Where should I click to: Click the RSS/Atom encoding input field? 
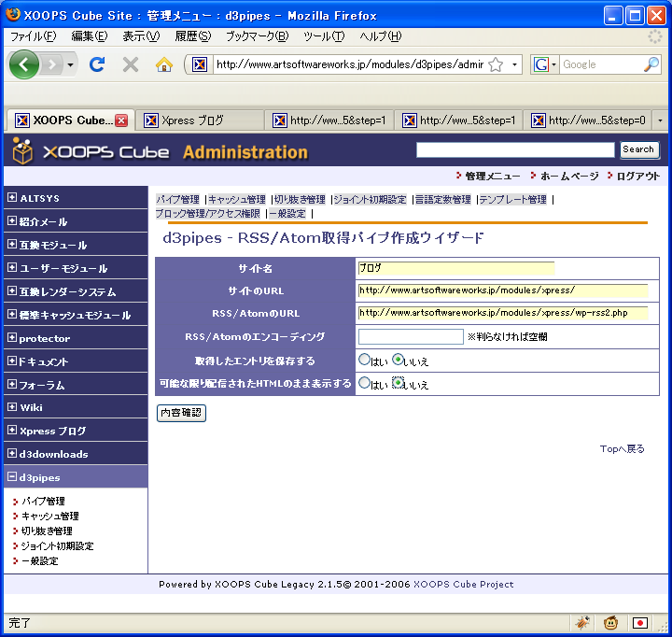pyautogui.click(x=411, y=336)
